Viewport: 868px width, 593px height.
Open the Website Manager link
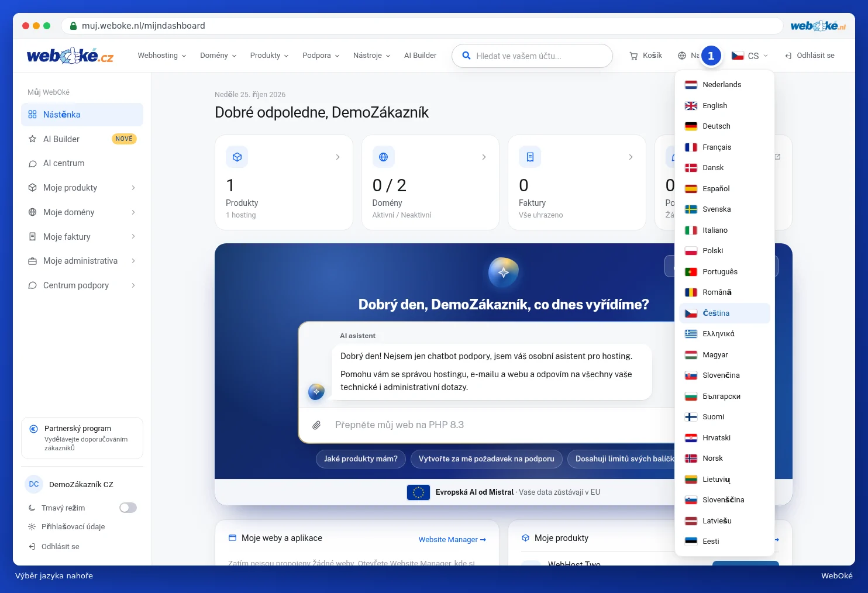coord(452,540)
